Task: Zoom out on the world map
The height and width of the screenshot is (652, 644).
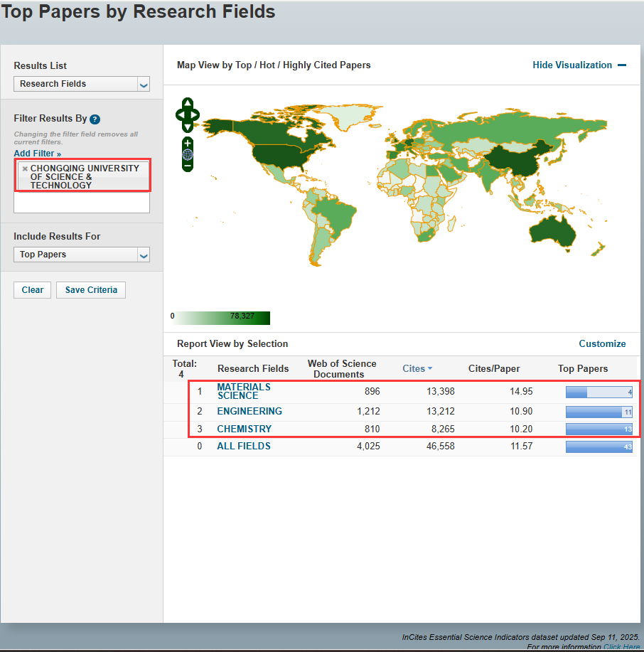Action: [188, 166]
